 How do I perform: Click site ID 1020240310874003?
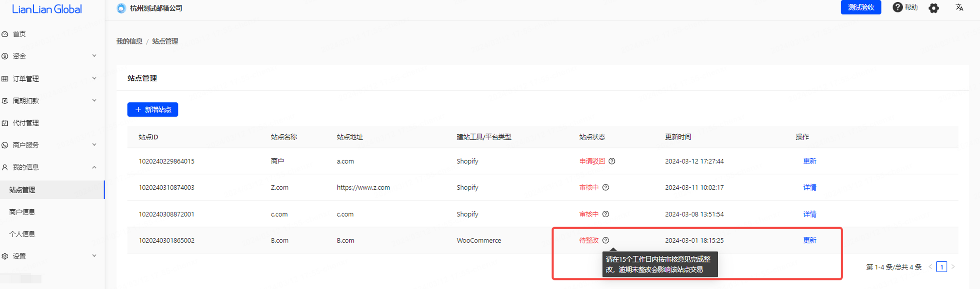(167, 188)
